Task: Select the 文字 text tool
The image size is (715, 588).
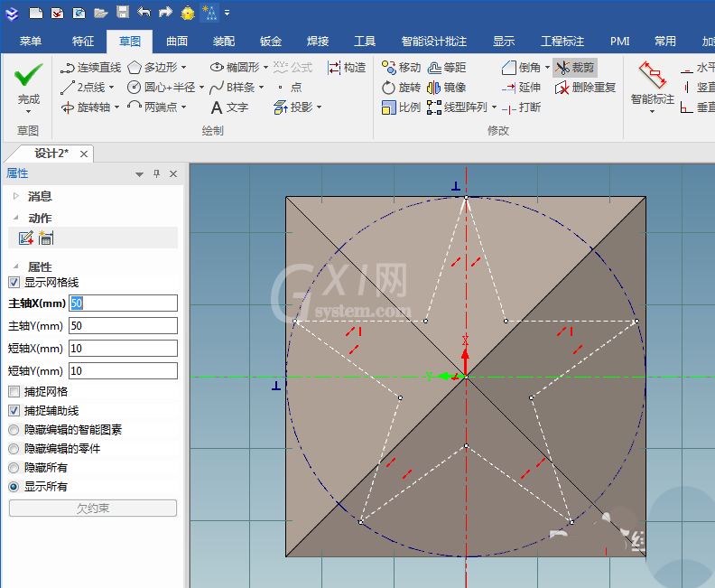Action: (x=229, y=107)
